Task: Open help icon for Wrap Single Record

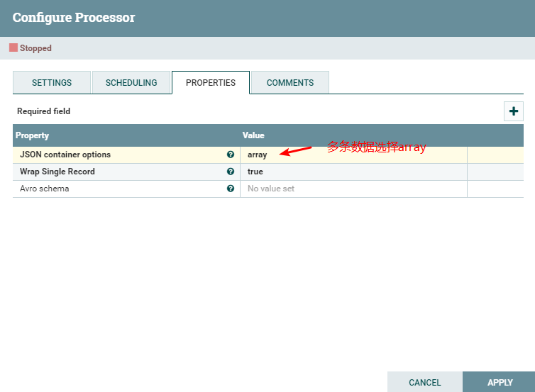Action: click(231, 172)
